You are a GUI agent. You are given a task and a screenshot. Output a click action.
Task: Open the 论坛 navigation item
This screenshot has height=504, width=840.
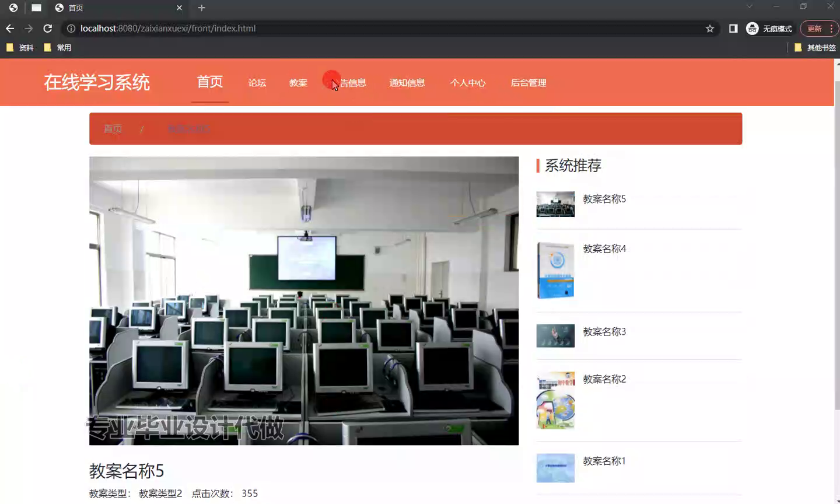click(257, 83)
